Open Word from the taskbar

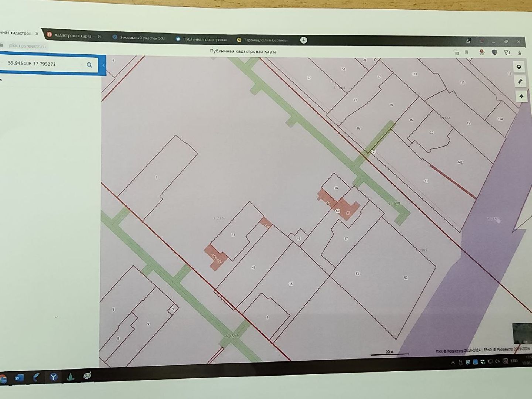click(18, 378)
